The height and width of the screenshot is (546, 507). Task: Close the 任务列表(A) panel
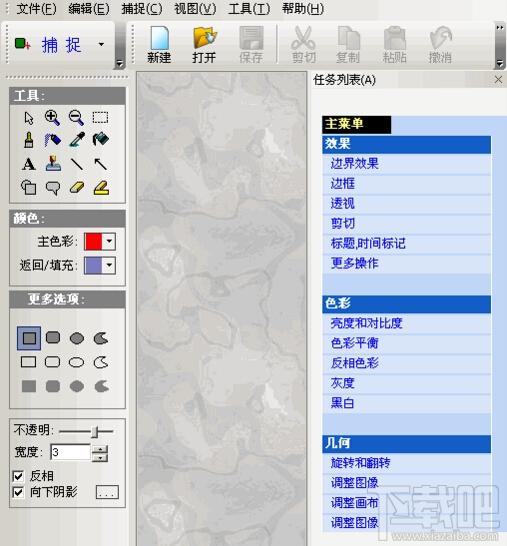coord(498,80)
